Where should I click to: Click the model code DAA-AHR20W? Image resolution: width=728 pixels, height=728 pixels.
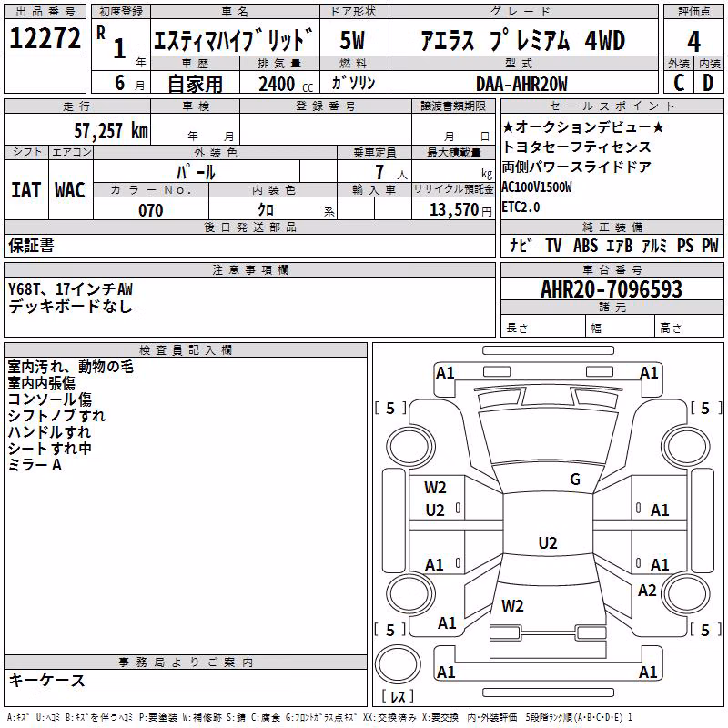pos(521,84)
